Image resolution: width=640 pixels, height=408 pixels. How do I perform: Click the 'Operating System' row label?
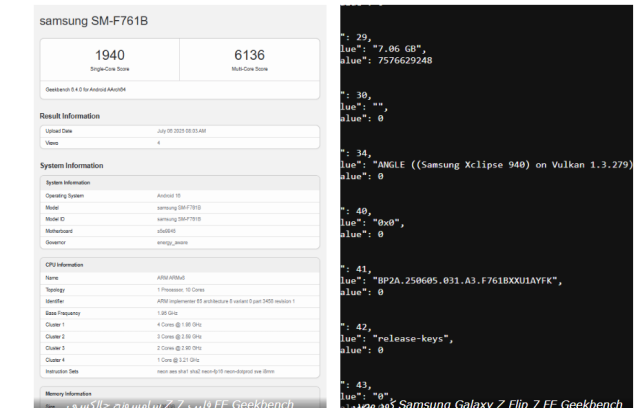click(64, 196)
